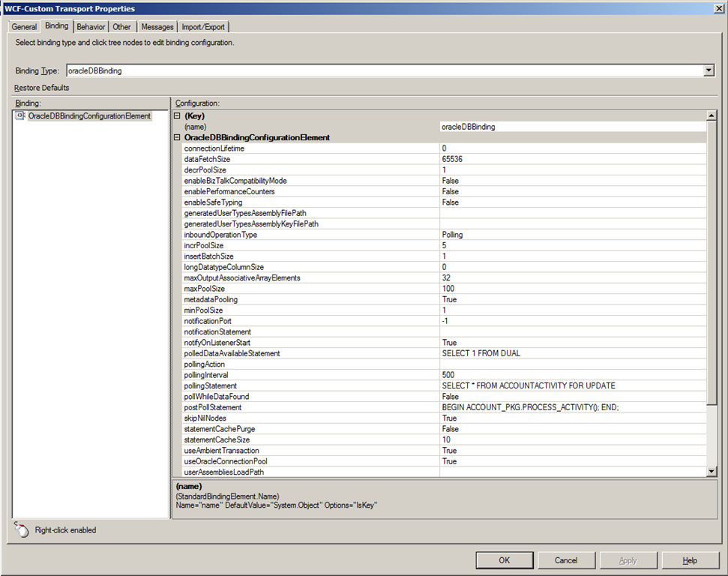
Task: Click the pollingStatement SELECT * FROM ACCOUNTACTIVITY value
Action: [573, 386]
